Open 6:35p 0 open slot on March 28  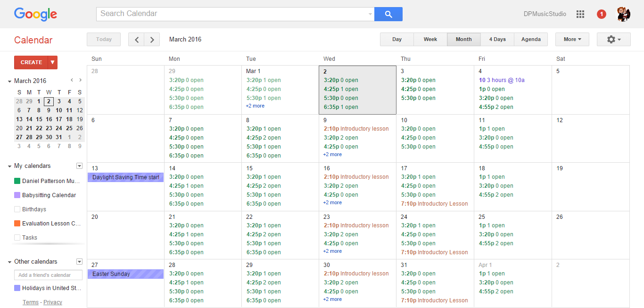186,300
